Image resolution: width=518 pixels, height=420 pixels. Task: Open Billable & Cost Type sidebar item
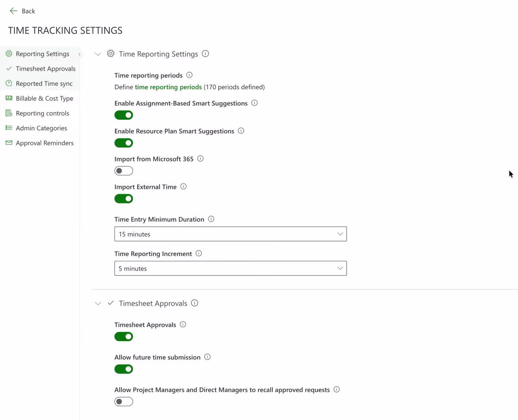pos(40,98)
